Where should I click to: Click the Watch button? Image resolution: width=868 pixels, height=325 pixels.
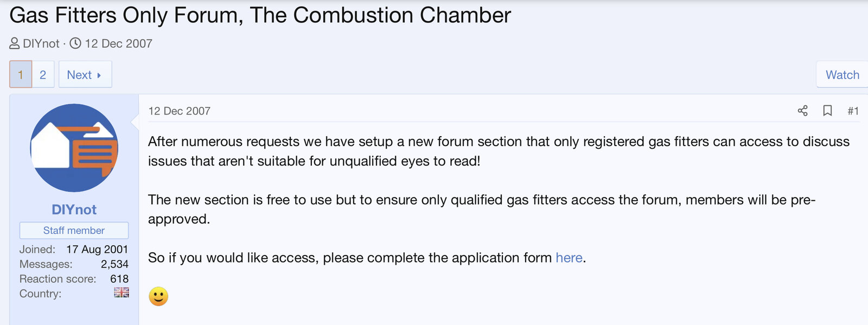point(842,75)
